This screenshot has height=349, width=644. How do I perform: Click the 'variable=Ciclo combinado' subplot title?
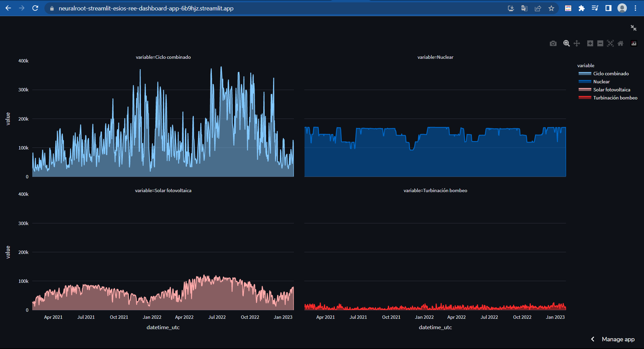tap(163, 57)
